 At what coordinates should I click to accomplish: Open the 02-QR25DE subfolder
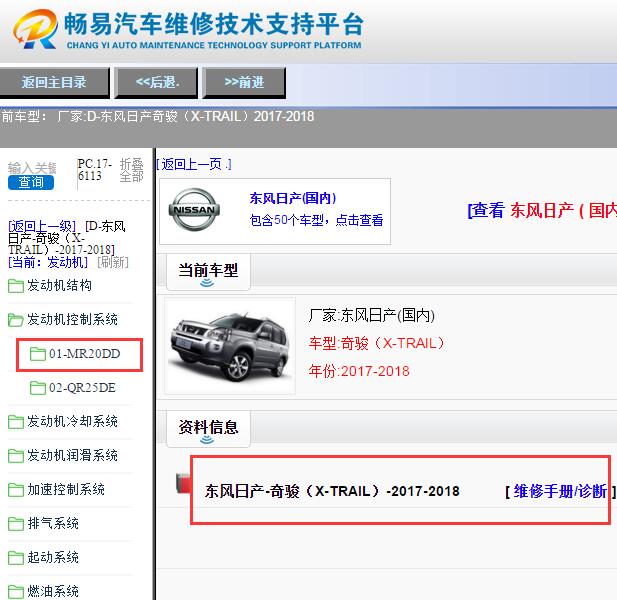(x=82, y=388)
